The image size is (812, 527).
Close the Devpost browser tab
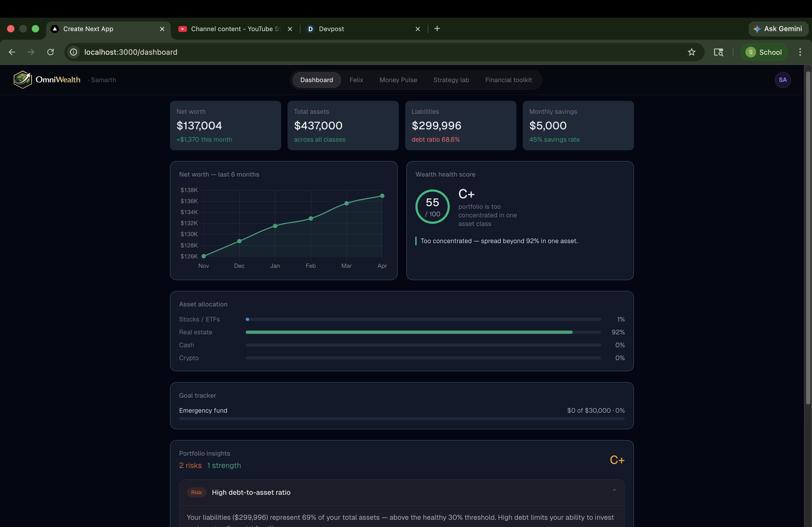point(417,29)
